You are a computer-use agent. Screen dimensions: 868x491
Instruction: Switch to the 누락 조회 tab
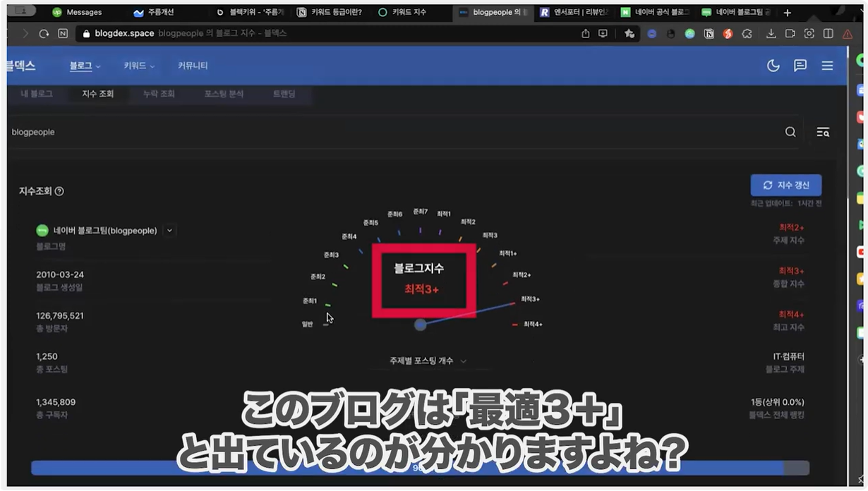pyautogui.click(x=159, y=94)
